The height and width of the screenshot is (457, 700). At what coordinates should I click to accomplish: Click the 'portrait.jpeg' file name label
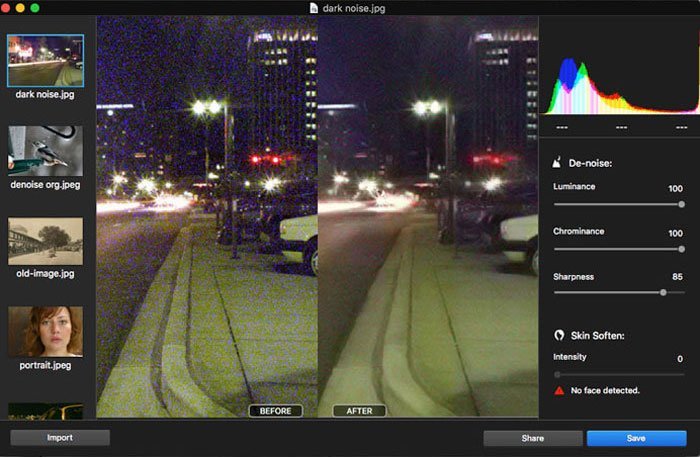point(45,365)
